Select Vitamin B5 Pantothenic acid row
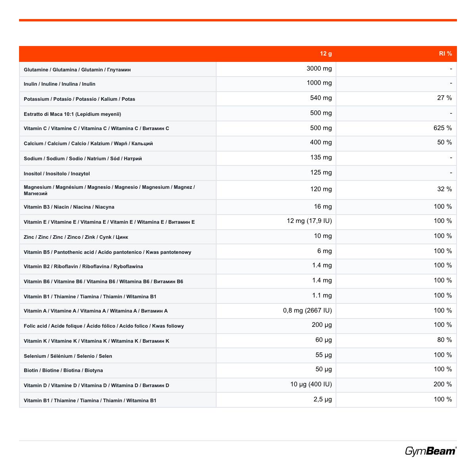 click(238, 252)
